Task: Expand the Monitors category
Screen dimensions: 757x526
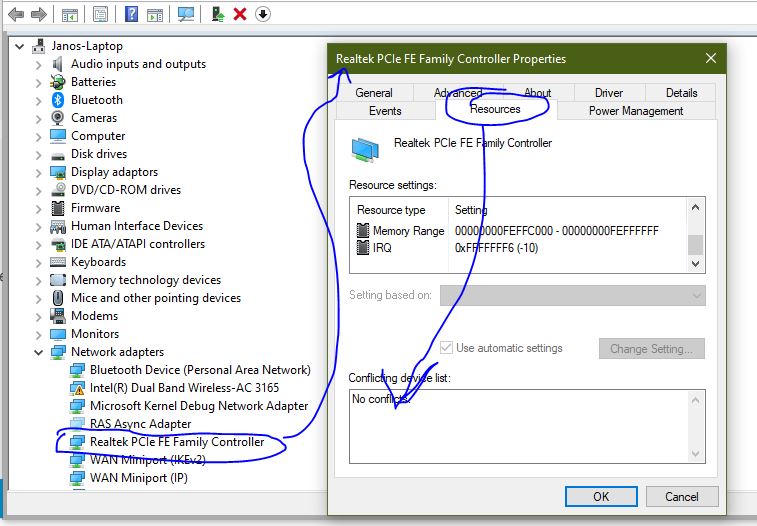Action: click(39, 334)
